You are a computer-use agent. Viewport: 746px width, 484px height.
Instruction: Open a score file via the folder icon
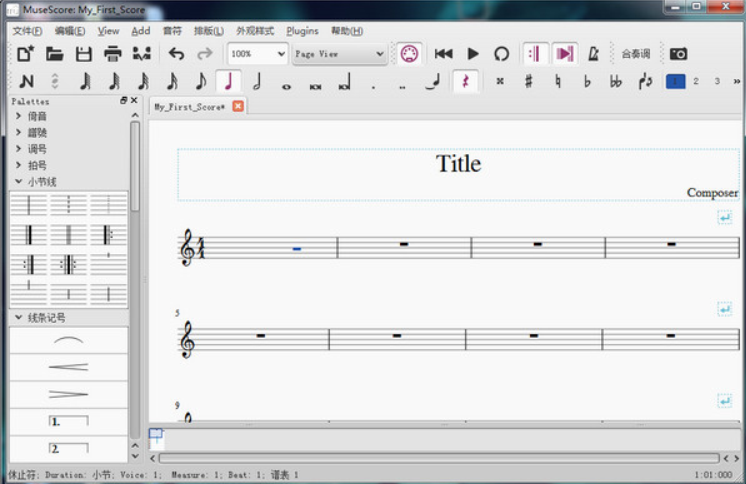pos(55,54)
